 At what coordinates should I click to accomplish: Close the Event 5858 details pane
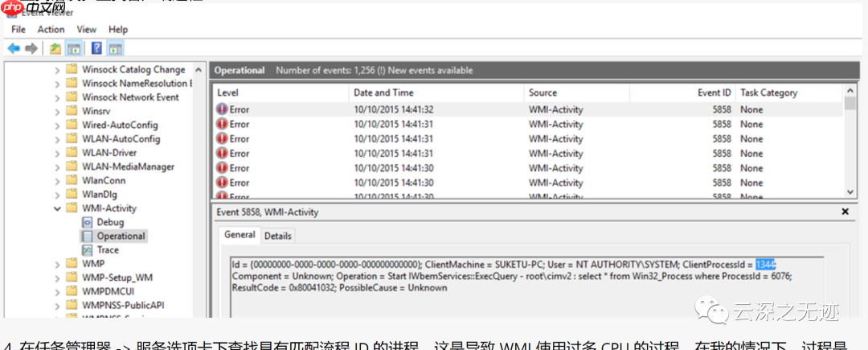[x=845, y=212]
